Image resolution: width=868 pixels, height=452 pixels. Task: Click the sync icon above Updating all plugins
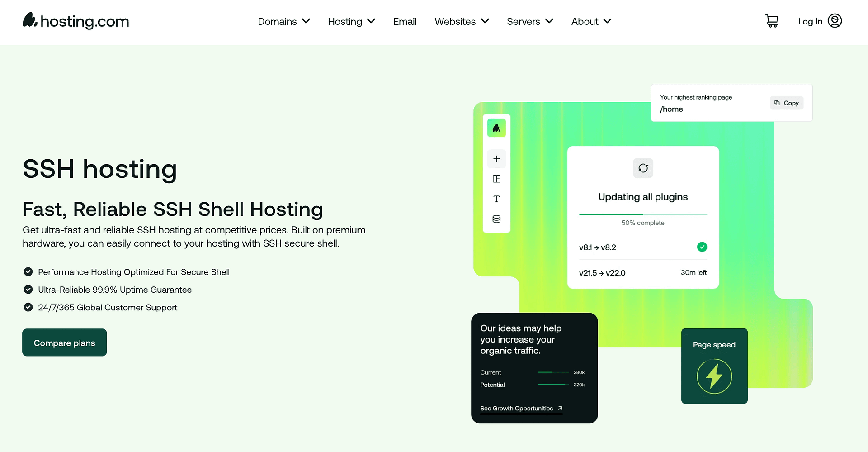point(643,168)
